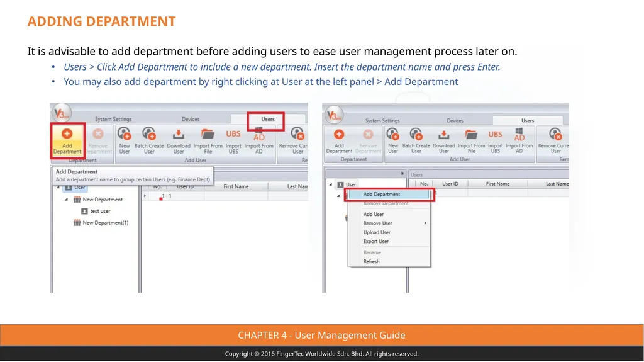The height and width of the screenshot is (362, 644).
Task: Collapse the User tree node in left panel
Action: [58, 188]
